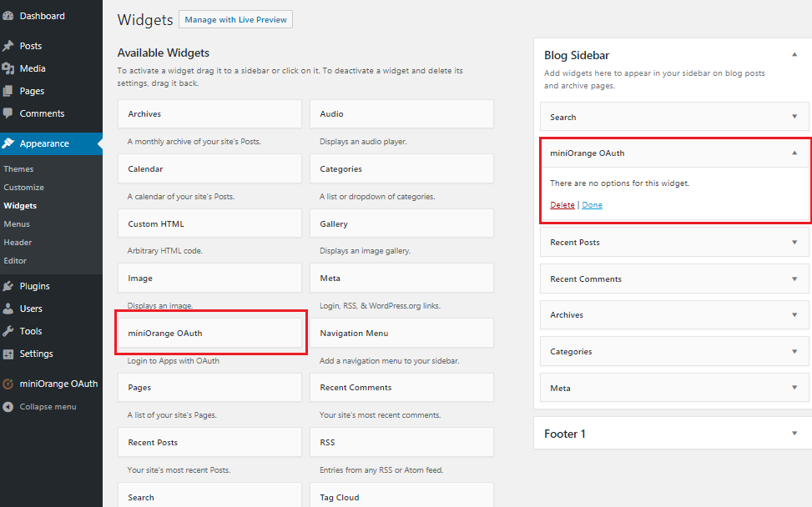Viewport: 812px width, 507px height.
Task: Open the Themes submenu
Action: click(x=18, y=169)
